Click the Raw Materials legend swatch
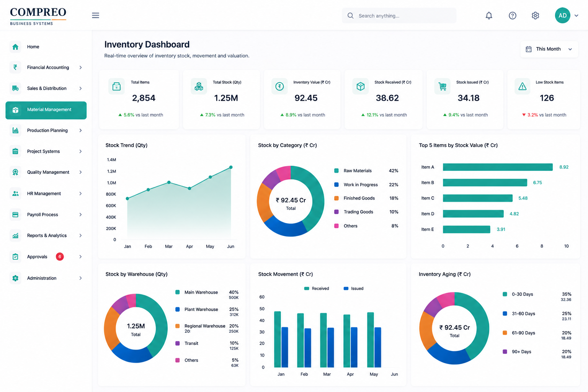588x392 pixels. click(336, 171)
